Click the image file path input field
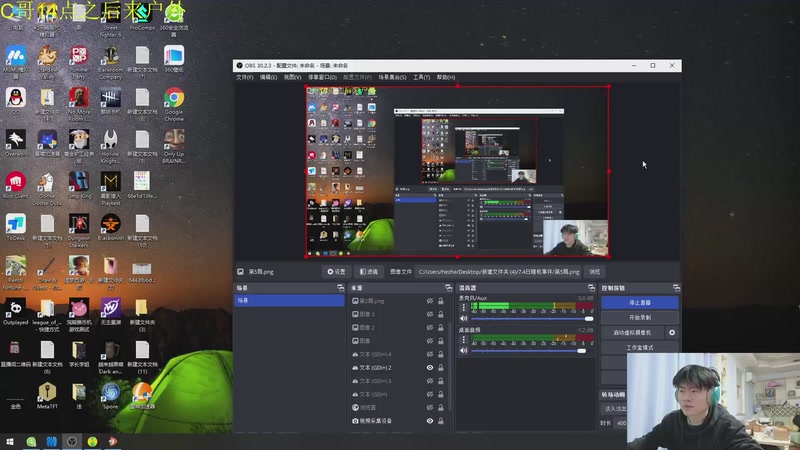Viewport: 800px width, 450px height. click(x=498, y=272)
